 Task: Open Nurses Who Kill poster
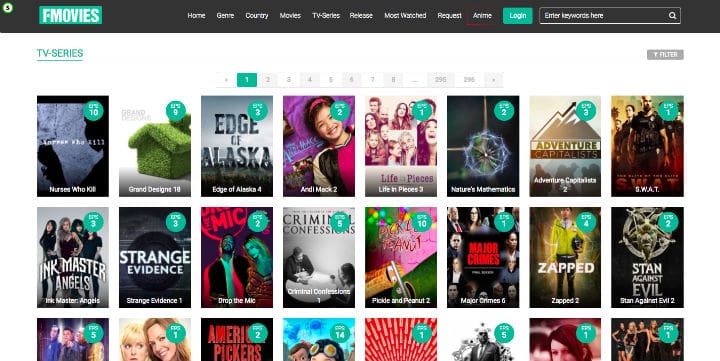click(x=73, y=146)
